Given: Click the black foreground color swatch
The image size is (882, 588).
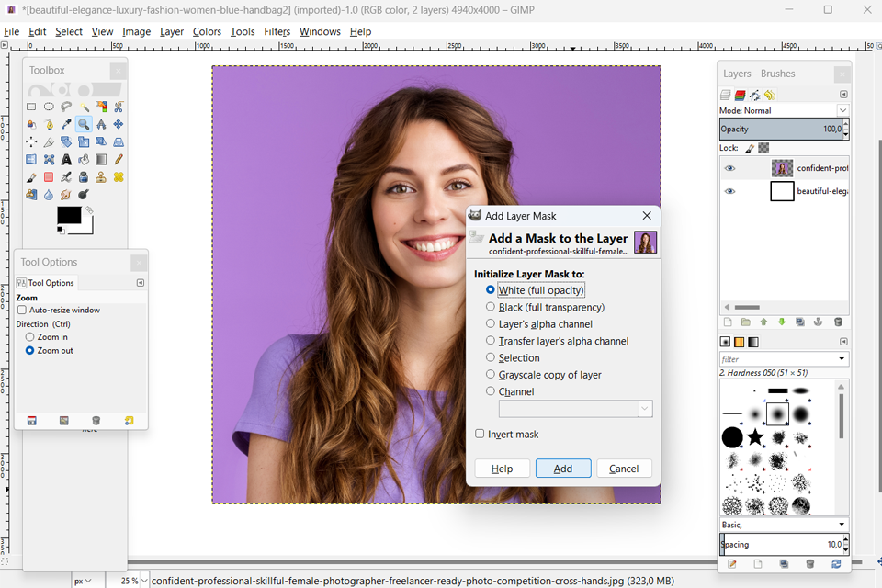Looking at the screenshot, I should coord(69,215).
